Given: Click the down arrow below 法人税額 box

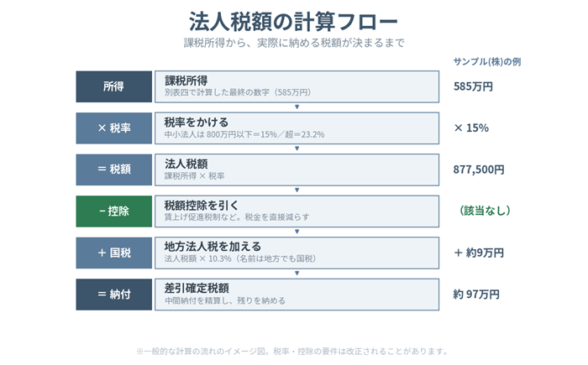Looking at the screenshot, I should tap(297, 190).
